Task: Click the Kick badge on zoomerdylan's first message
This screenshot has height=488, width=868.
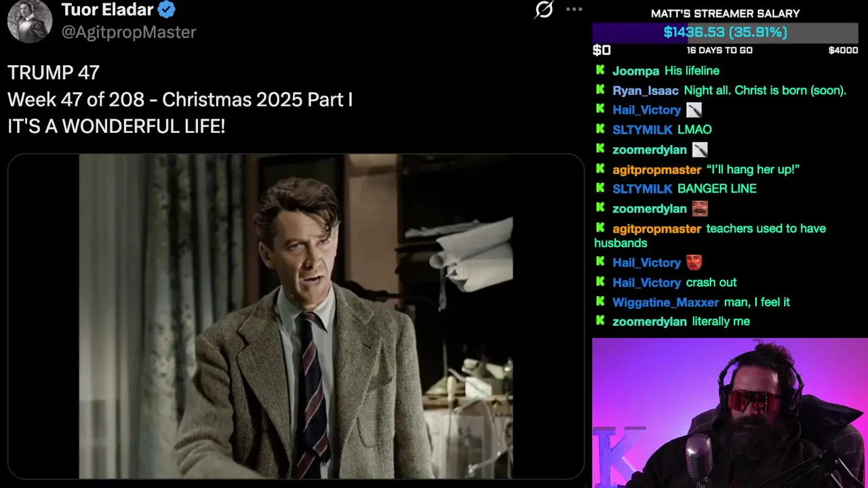Action: [x=600, y=148]
